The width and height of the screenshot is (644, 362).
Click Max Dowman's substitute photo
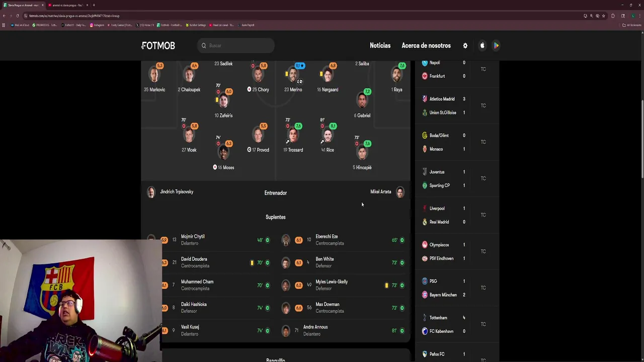(x=286, y=308)
